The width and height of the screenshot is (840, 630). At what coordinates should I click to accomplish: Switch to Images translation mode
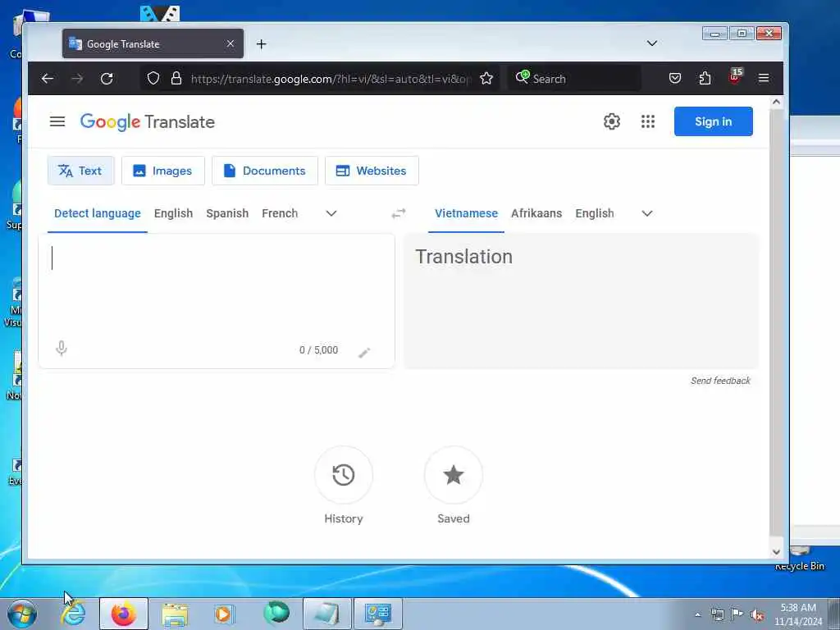click(163, 171)
